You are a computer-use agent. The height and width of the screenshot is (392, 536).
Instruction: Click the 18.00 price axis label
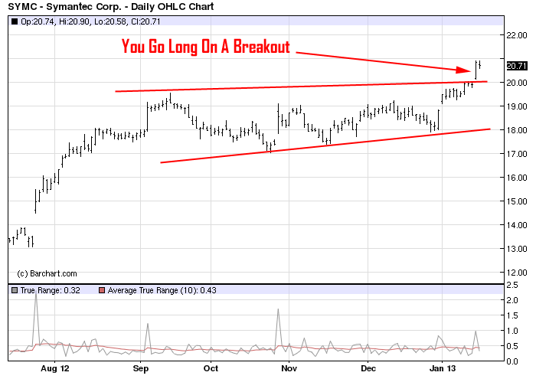[517, 130]
